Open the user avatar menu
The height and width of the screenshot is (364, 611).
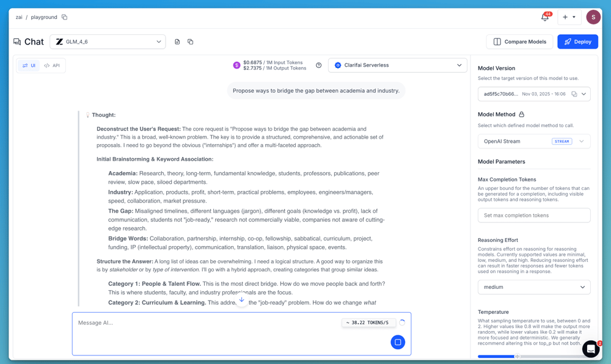[593, 17]
